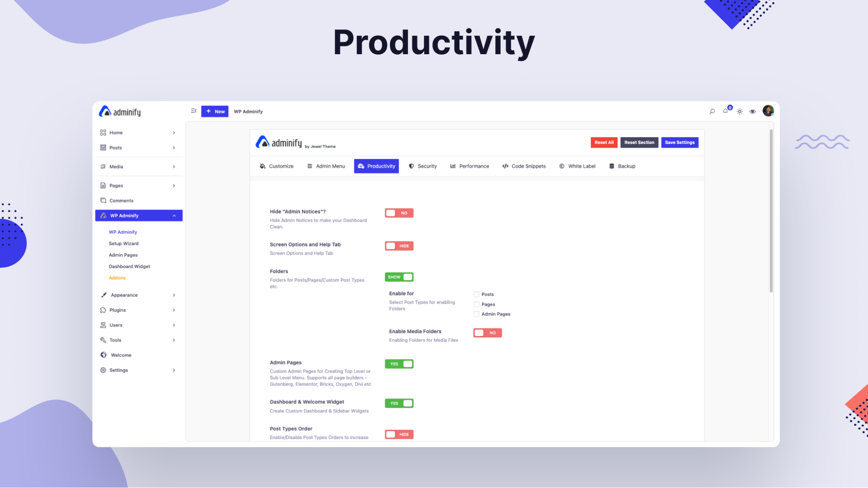Click the Save Settings button
Screen dimensions: 868x488
point(680,142)
